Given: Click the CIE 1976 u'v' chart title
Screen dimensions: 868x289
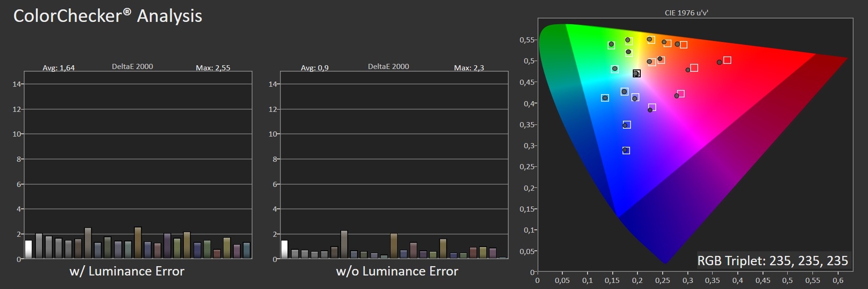Looking at the screenshot, I should pyautogui.click(x=686, y=13).
